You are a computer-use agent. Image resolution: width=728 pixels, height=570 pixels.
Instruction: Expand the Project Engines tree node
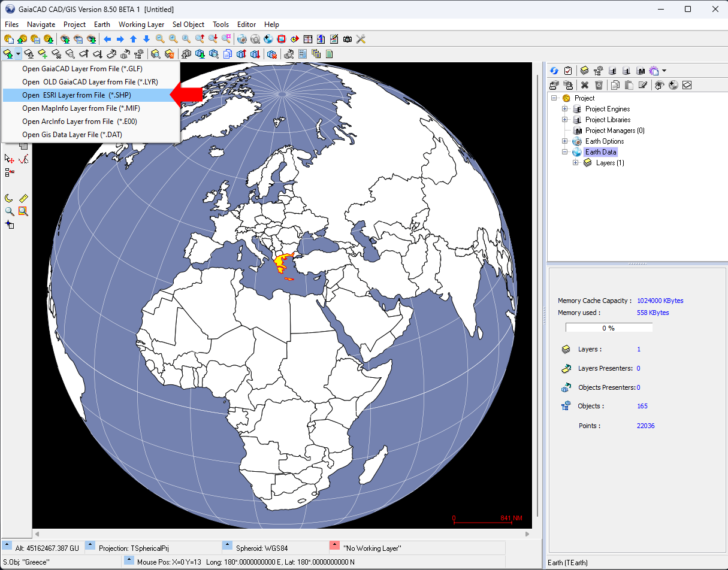564,109
